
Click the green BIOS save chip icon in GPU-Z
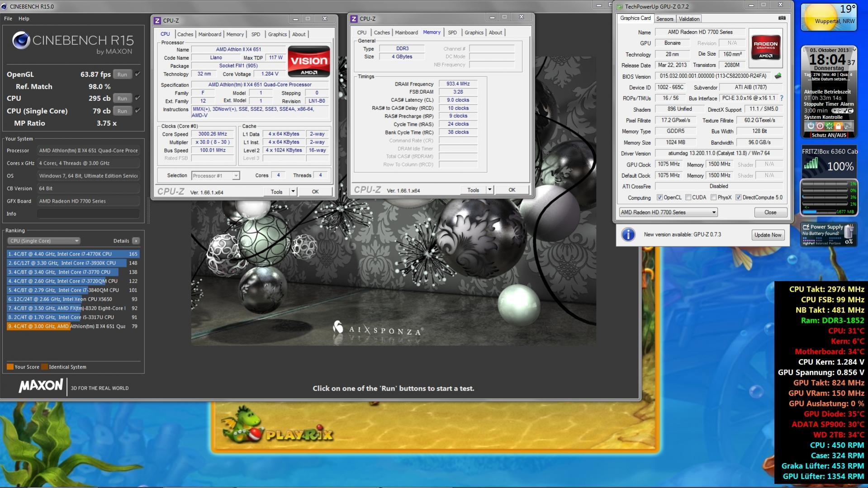click(778, 76)
